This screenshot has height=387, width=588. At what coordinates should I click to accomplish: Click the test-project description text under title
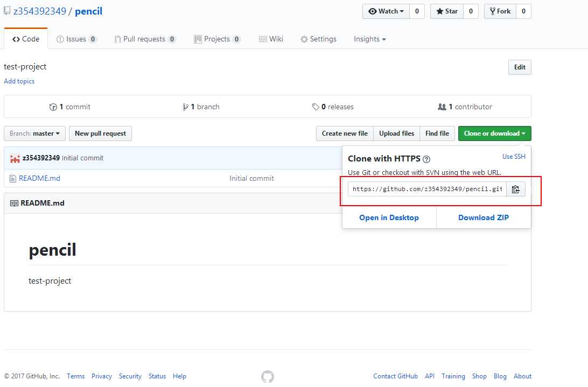(x=25, y=67)
